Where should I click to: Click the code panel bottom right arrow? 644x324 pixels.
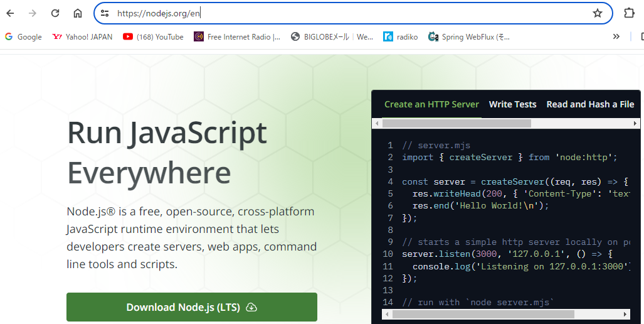coord(625,315)
